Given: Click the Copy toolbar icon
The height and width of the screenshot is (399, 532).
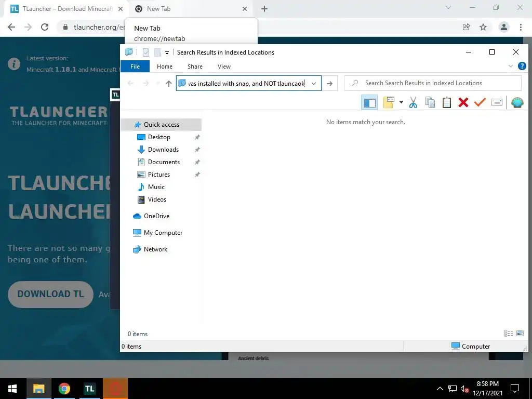Looking at the screenshot, I should coord(430,102).
